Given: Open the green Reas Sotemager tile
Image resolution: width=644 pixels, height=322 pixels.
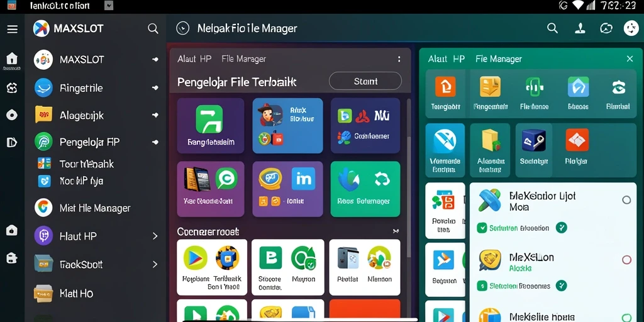Looking at the screenshot, I should (365, 189).
